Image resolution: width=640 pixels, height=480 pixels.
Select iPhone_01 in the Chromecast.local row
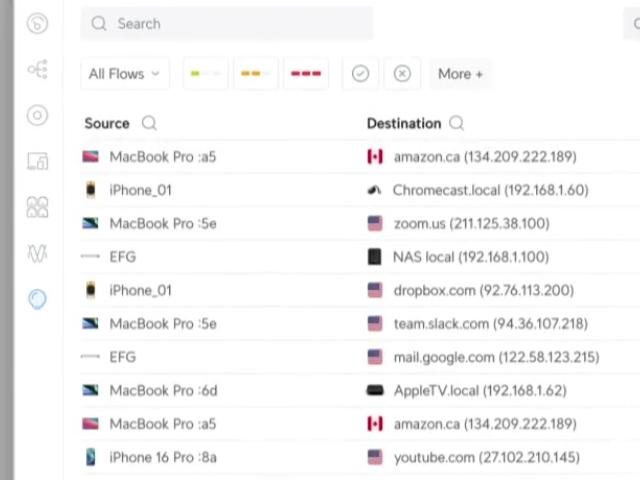[140, 190]
